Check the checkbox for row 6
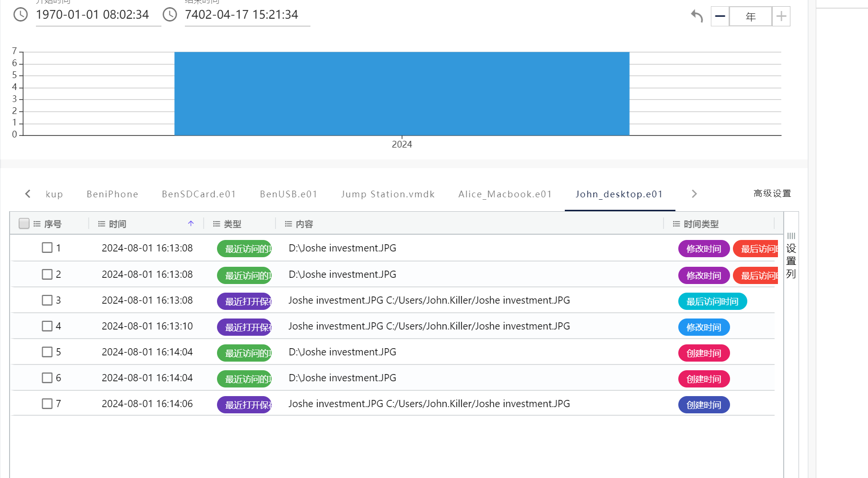 click(47, 378)
